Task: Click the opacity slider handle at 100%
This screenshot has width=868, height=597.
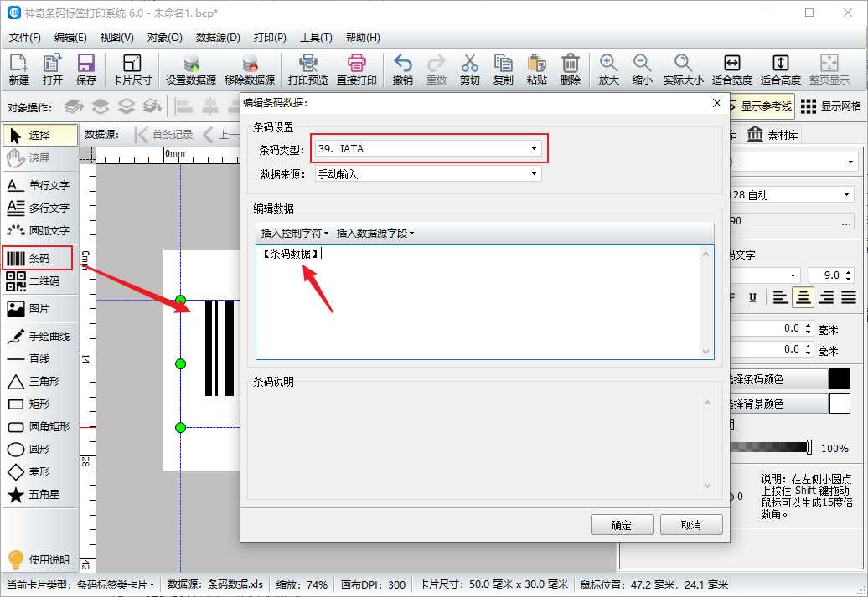Action: point(809,447)
